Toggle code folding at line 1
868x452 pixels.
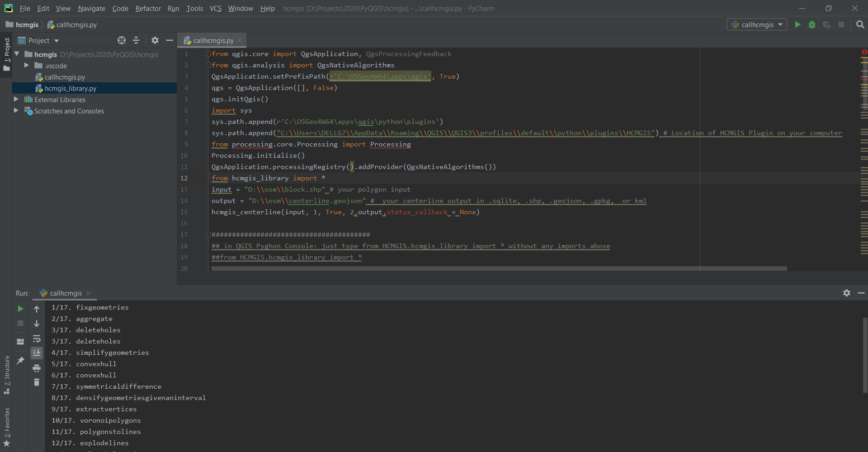(208, 54)
